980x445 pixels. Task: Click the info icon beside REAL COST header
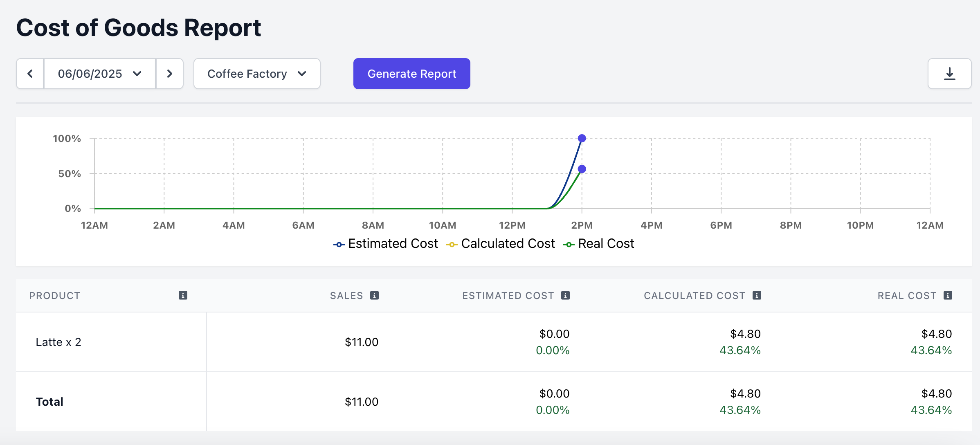pyautogui.click(x=948, y=295)
